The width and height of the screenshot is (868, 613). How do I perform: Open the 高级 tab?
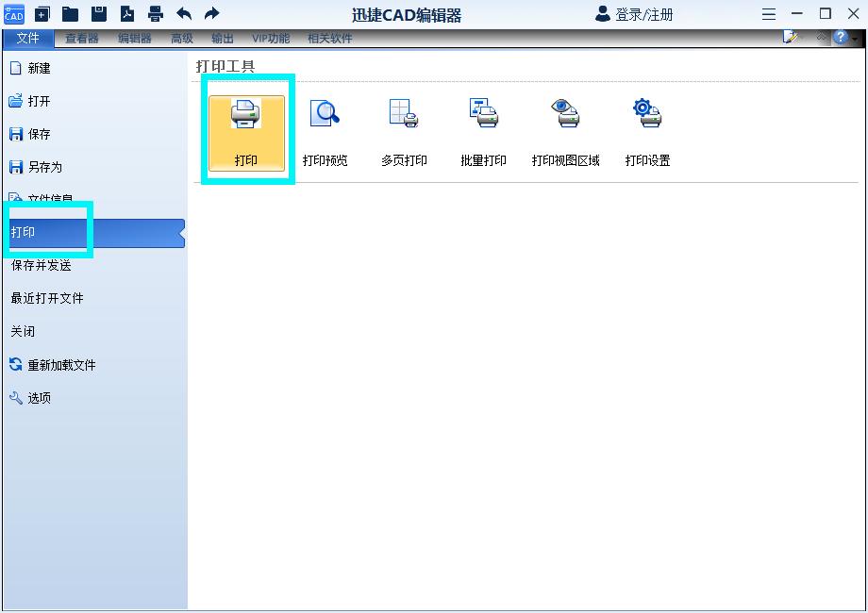pyautogui.click(x=181, y=38)
